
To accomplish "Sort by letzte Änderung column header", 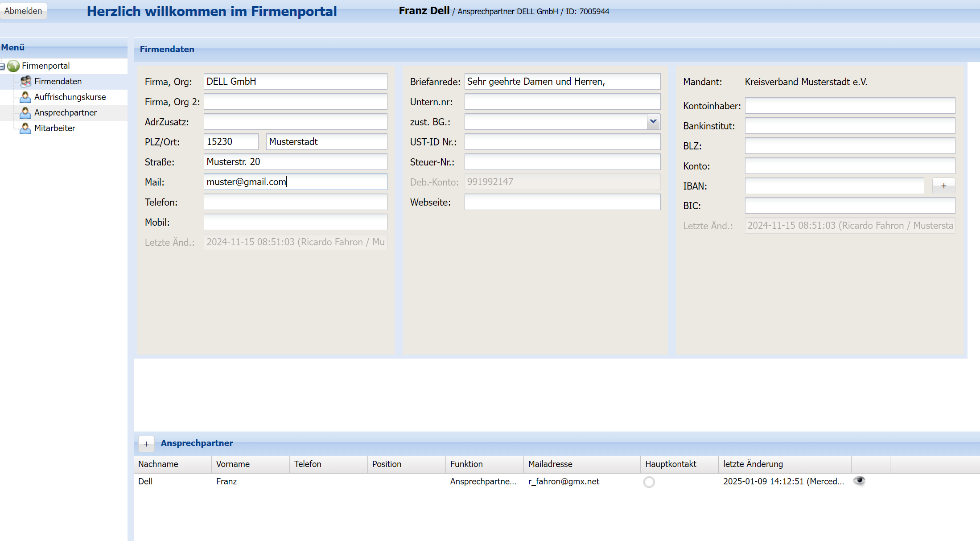I will (753, 464).
